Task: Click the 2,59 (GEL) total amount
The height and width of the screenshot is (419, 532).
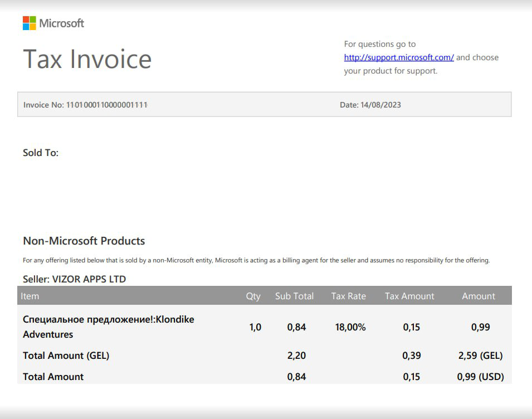Action: click(480, 355)
